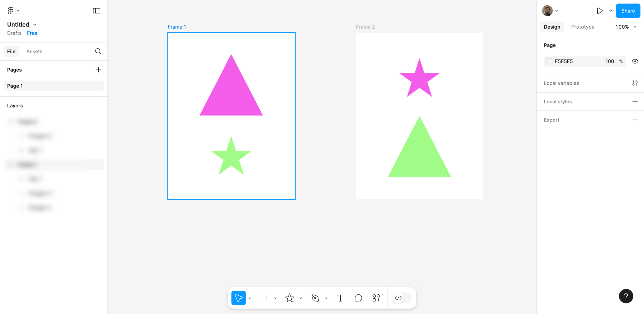Open Move tool options dropdown
This screenshot has height=314, width=644.
(x=250, y=298)
